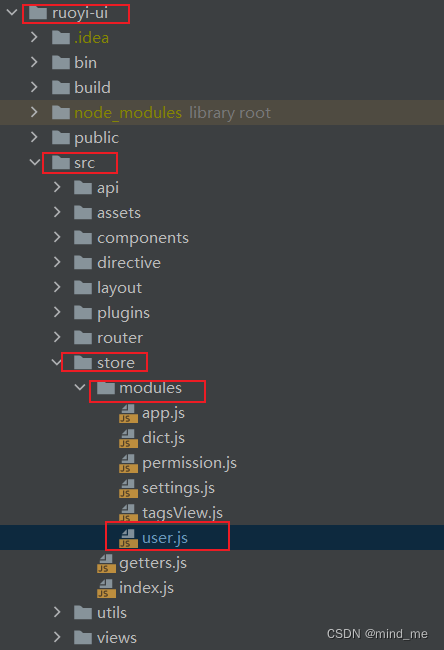
Task: Expand the views folder arrow
Action: point(57,637)
